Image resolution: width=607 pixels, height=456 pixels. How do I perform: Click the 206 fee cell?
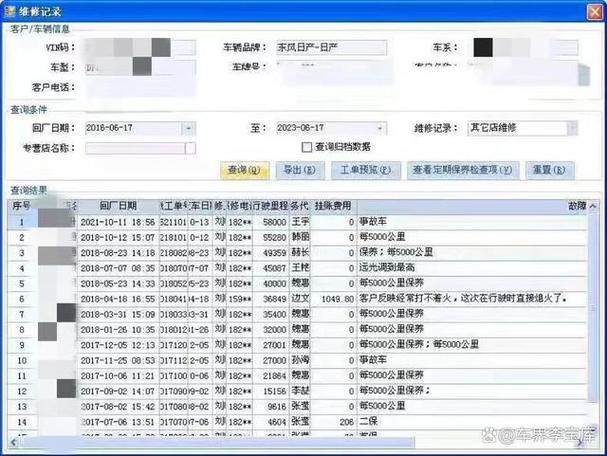pyautogui.click(x=334, y=422)
